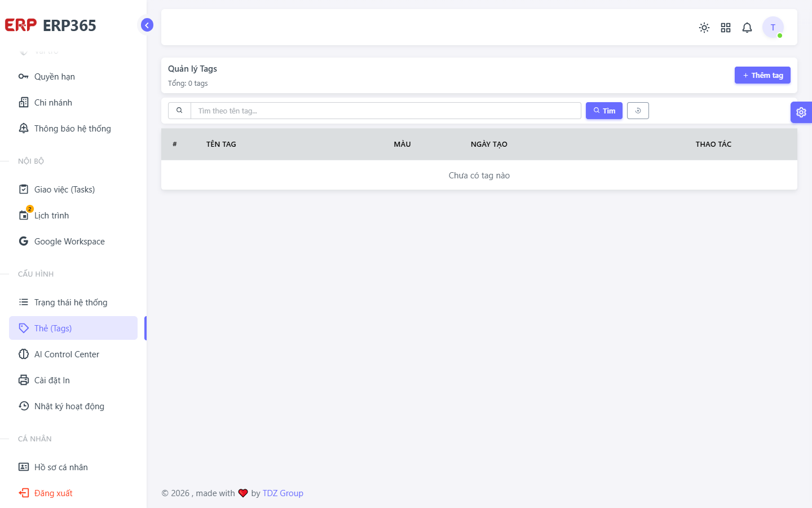Click the reset search button
The width and height of the screenshot is (812, 508).
coord(638,111)
